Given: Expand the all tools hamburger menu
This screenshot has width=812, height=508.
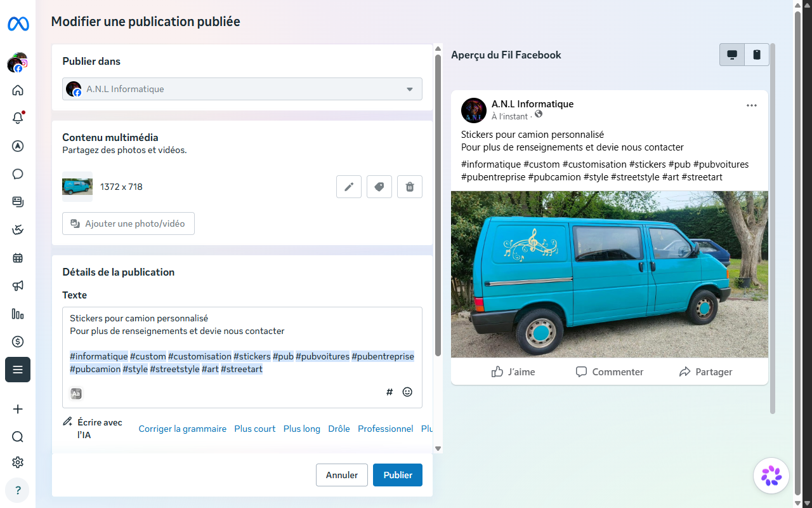Looking at the screenshot, I should pos(18,370).
